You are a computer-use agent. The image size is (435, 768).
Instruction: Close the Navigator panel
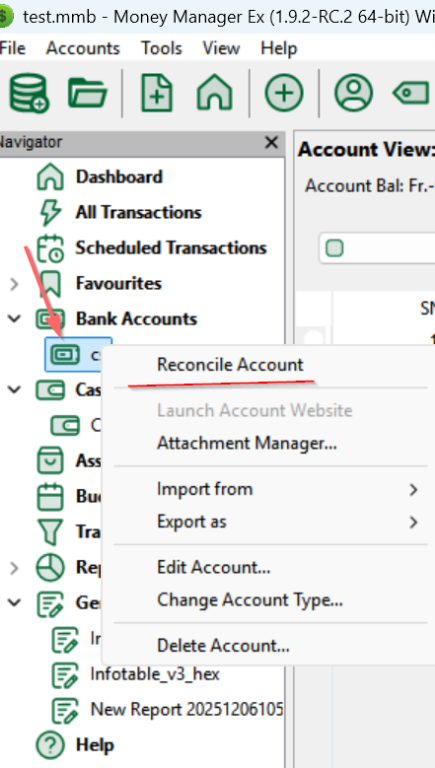tap(271, 143)
